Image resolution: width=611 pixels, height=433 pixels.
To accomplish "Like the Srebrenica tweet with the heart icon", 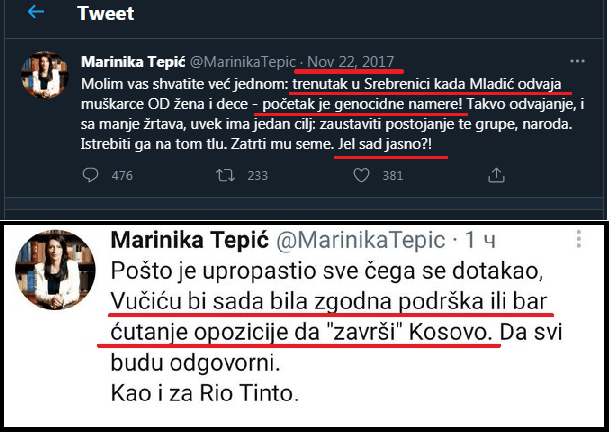I will [x=359, y=176].
